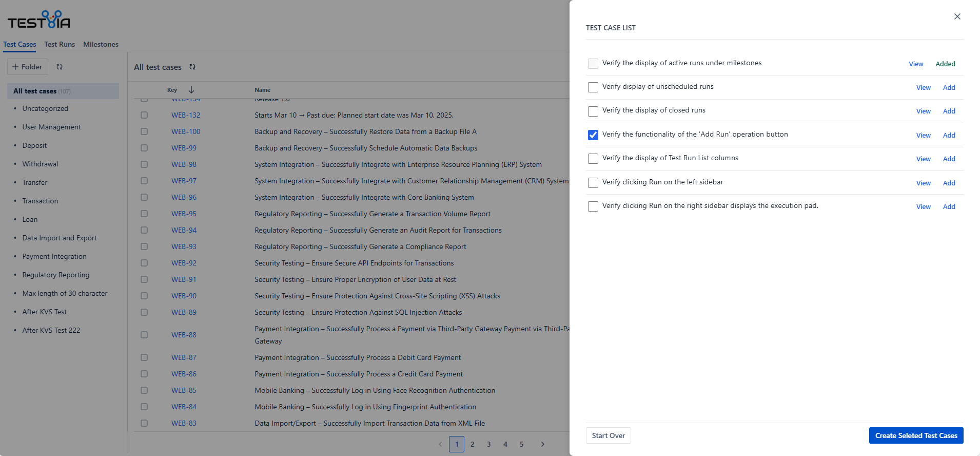This screenshot has height=456, width=980.
Task: View 'Verify clicking Run on the left sidebar'
Action: click(923, 183)
